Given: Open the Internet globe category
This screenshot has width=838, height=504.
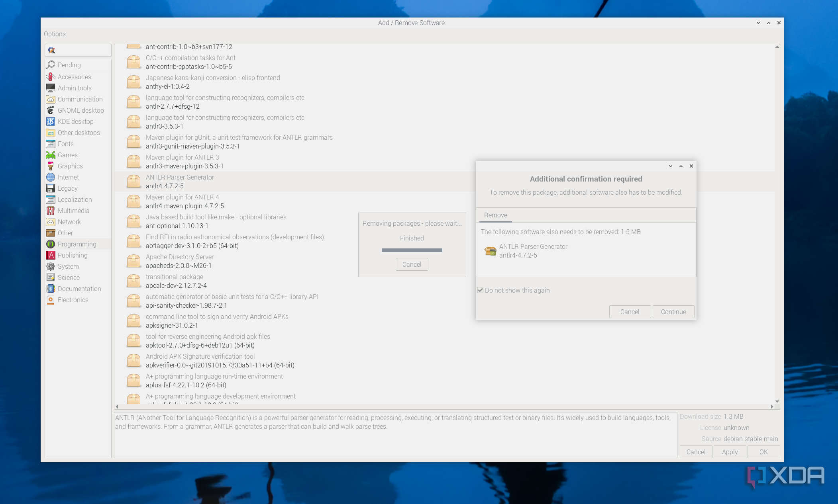Looking at the screenshot, I should tap(51, 177).
